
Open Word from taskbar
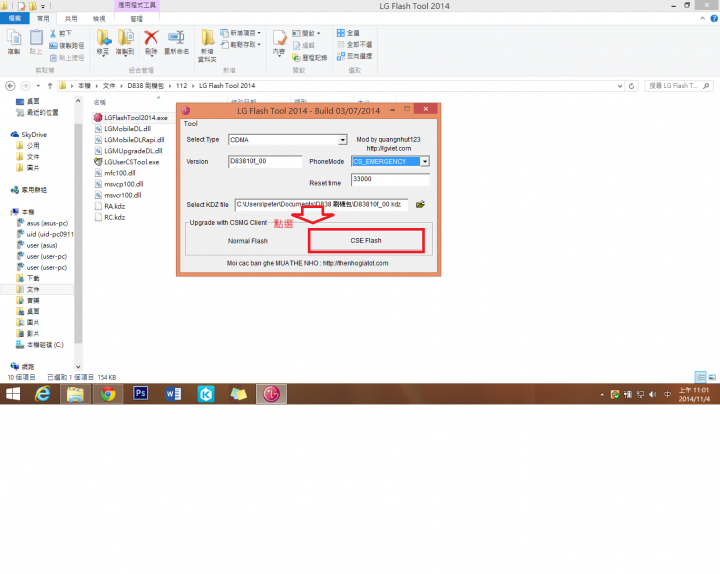click(x=173, y=394)
